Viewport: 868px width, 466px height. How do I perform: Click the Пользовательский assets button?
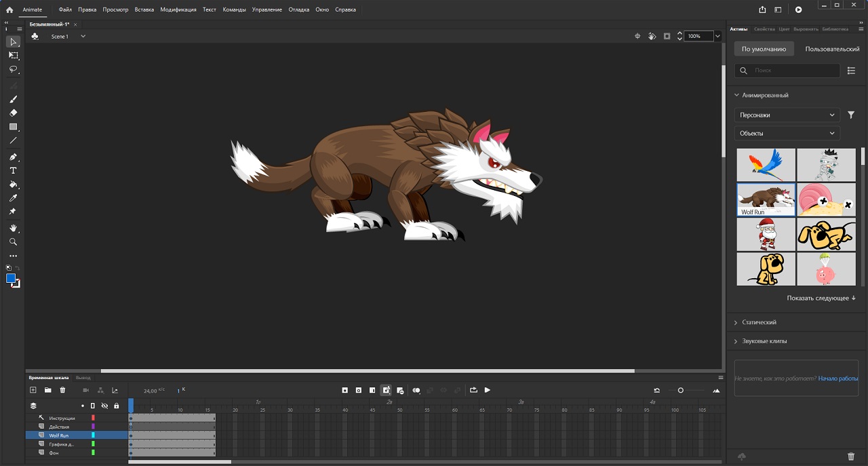pos(832,49)
